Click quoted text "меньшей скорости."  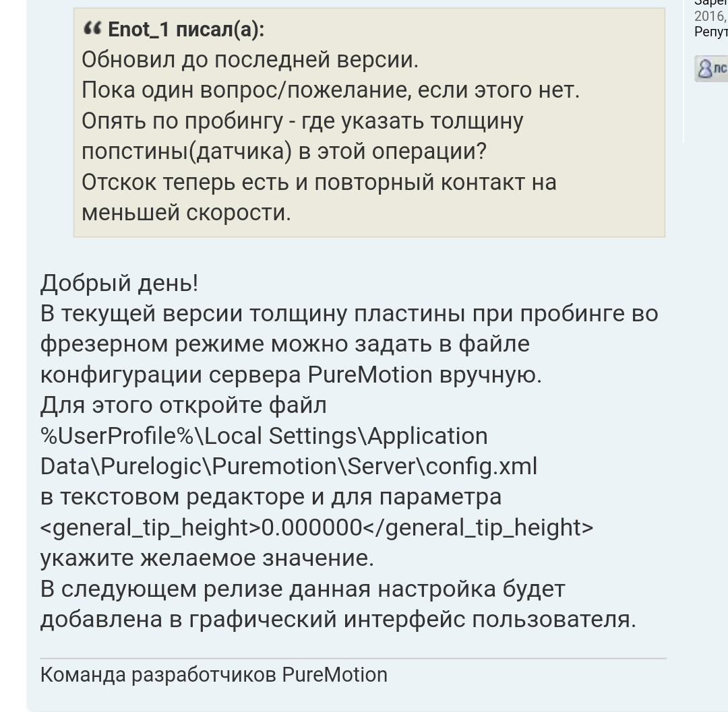coord(186,212)
